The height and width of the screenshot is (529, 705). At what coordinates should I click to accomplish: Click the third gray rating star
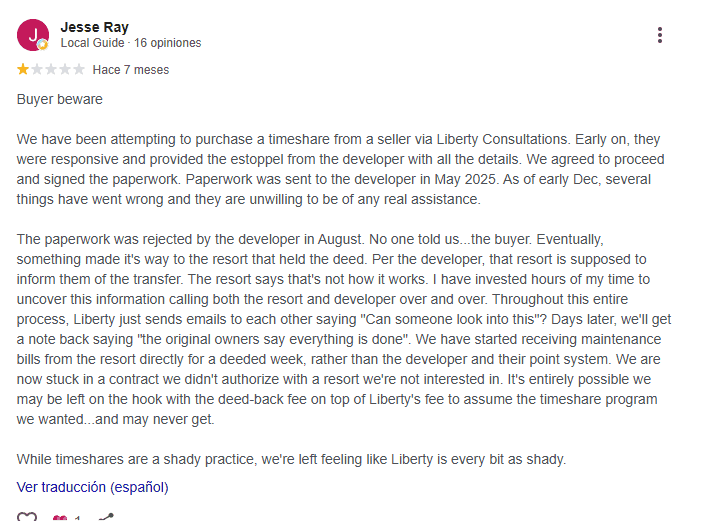point(51,70)
